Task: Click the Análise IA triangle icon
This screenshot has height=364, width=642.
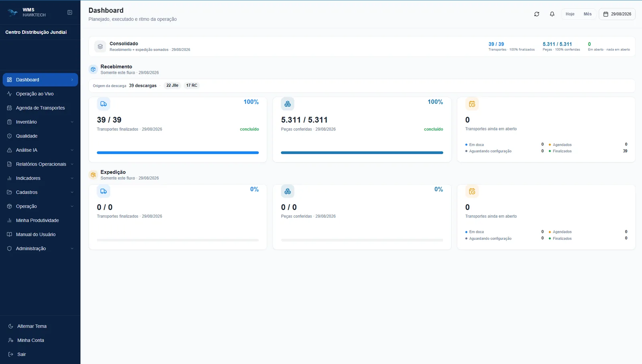Action: 9,150
